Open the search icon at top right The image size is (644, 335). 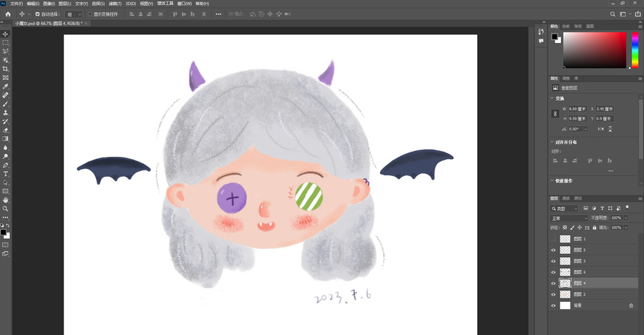[x=613, y=14]
